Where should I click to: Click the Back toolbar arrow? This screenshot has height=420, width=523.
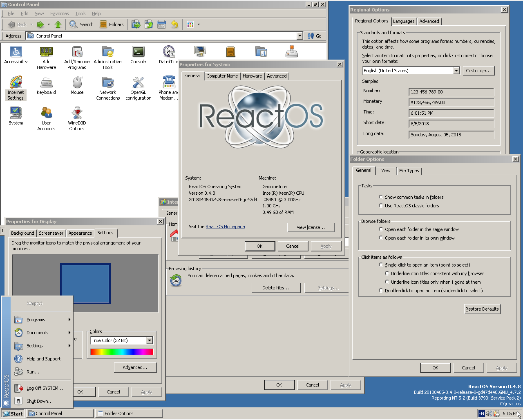point(17,24)
